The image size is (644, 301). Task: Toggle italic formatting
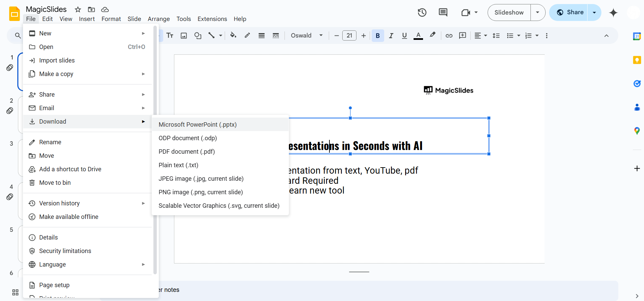pos(391,35)
